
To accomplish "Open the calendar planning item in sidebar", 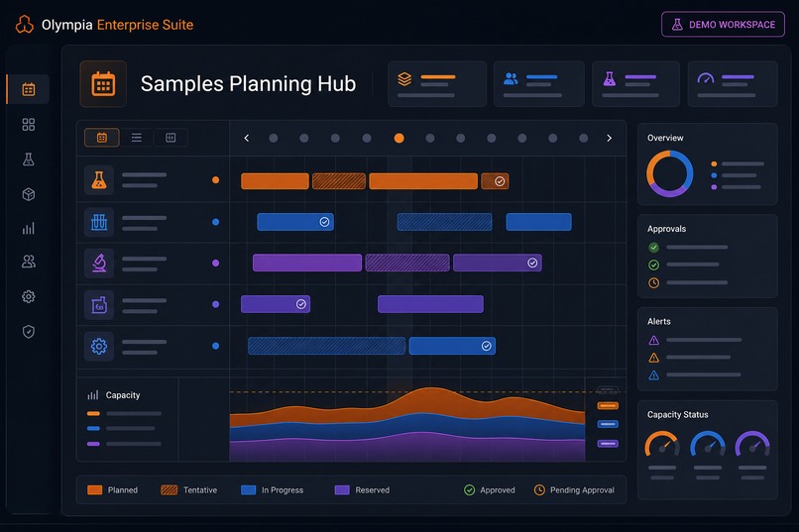I will [29, 89].
